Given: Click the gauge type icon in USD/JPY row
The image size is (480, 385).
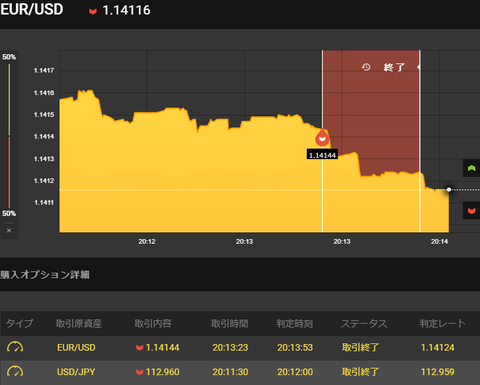Looking at the screenshot, I should (15, 371).
